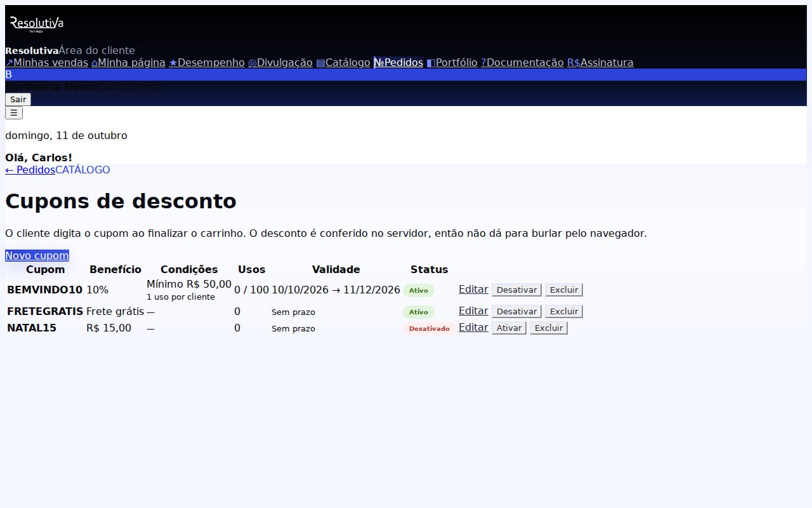812x508 pixels.
Task: Click the NATAL15 coupon code
Action: coord(32,328)
